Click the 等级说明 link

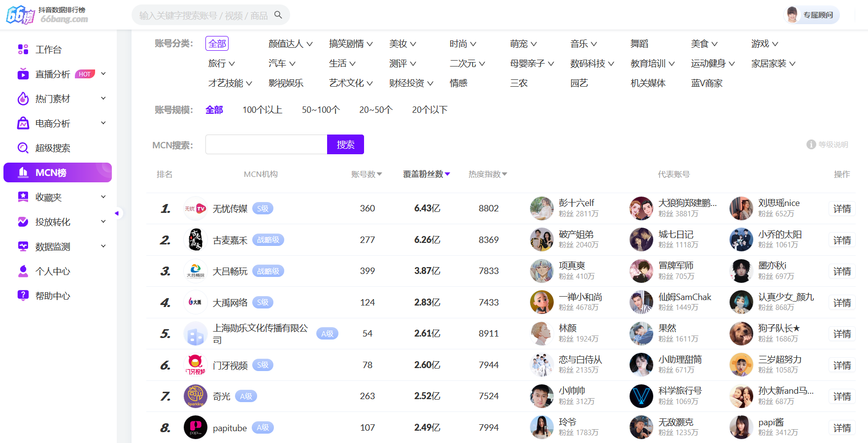pyautogui.click(x=833, y=144)
